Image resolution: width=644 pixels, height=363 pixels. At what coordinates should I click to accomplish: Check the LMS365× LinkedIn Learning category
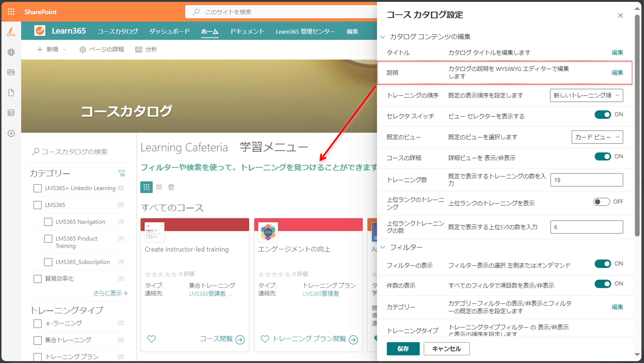[37, 188]
